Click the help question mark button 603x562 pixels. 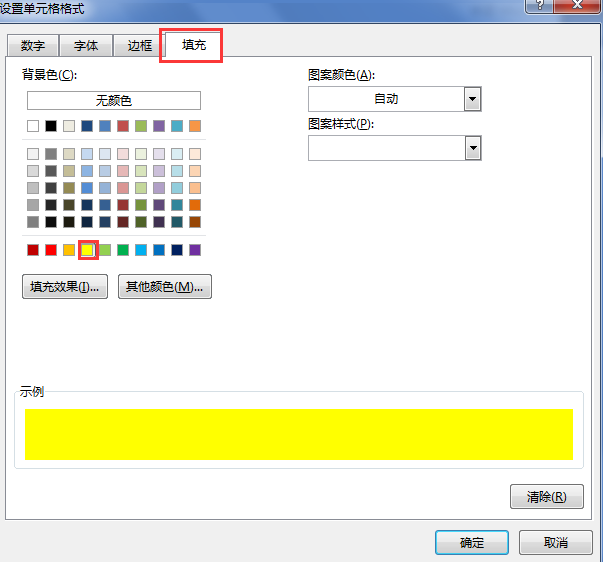pyautogui.click(x=540, y=5)
